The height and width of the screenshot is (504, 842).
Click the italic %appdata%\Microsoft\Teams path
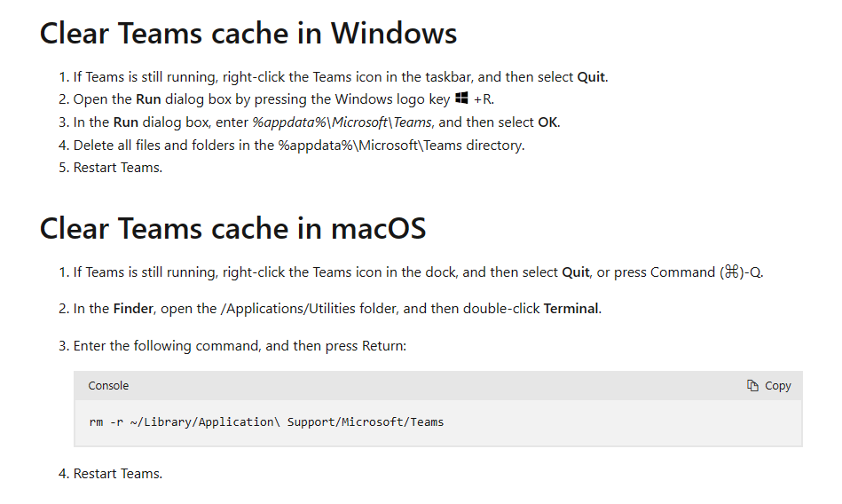click(x=342, y=122)
